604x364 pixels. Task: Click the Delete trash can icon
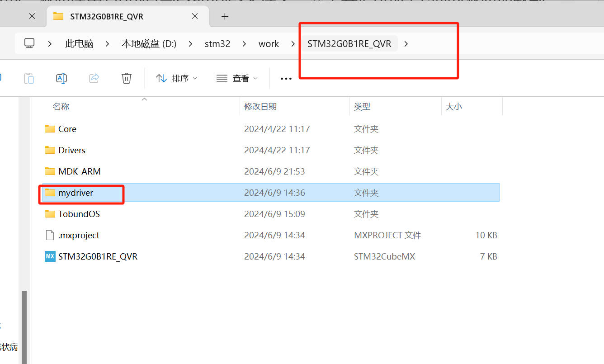tap(127, 78)
